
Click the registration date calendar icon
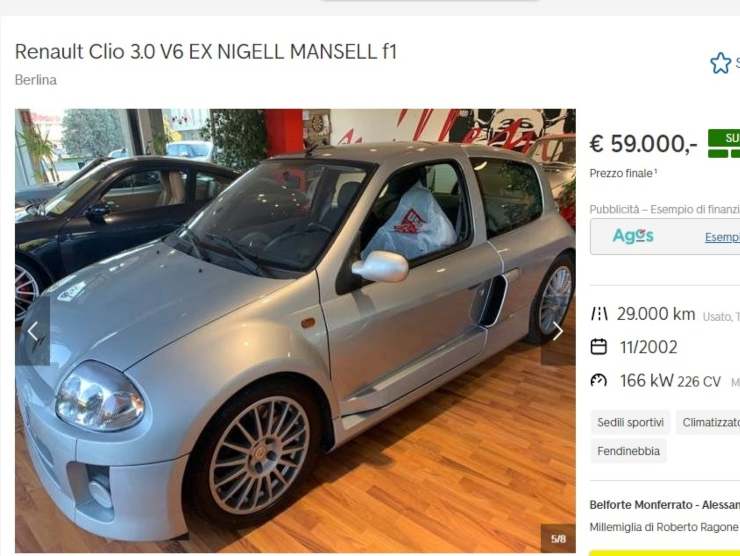[x=599, y=347]
